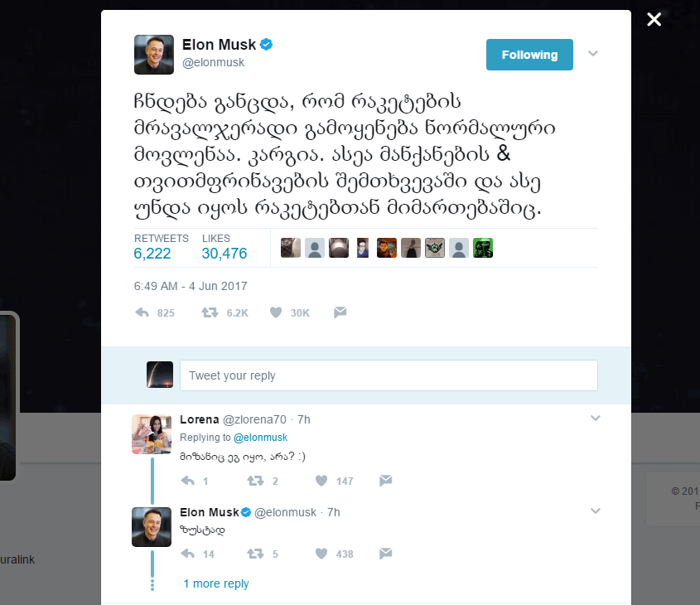Like Lorena's reply with 147 likes
700x605 pixels.
(323, 481)
